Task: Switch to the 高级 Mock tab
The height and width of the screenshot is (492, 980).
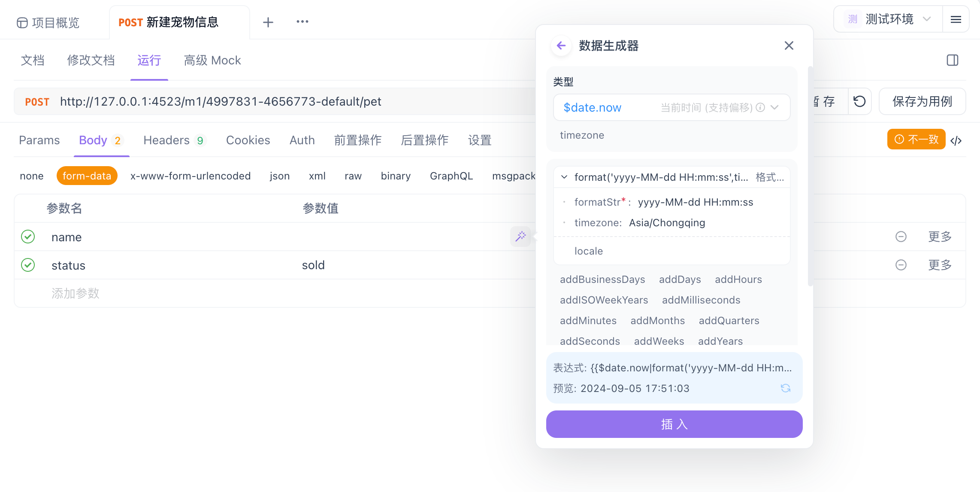Action: tap(212, 60)
